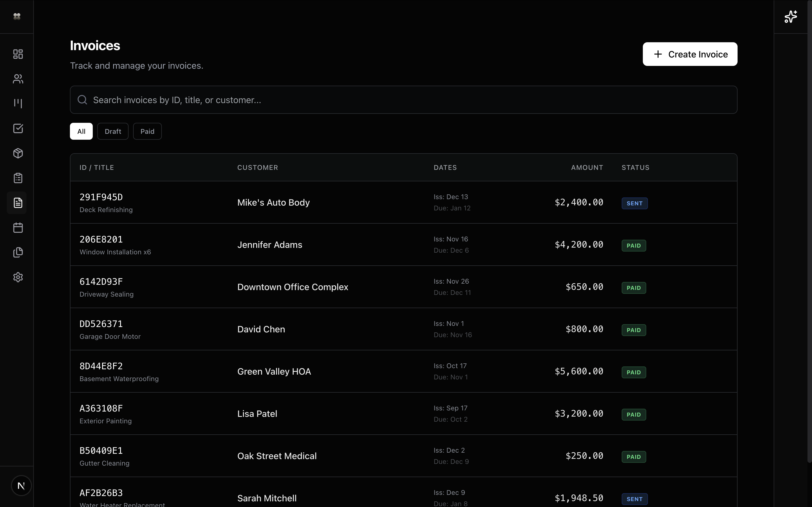The image size is (812, 507).
Task: Click the checkbox tasks icon in sidebar
Action: click(18, 128)
